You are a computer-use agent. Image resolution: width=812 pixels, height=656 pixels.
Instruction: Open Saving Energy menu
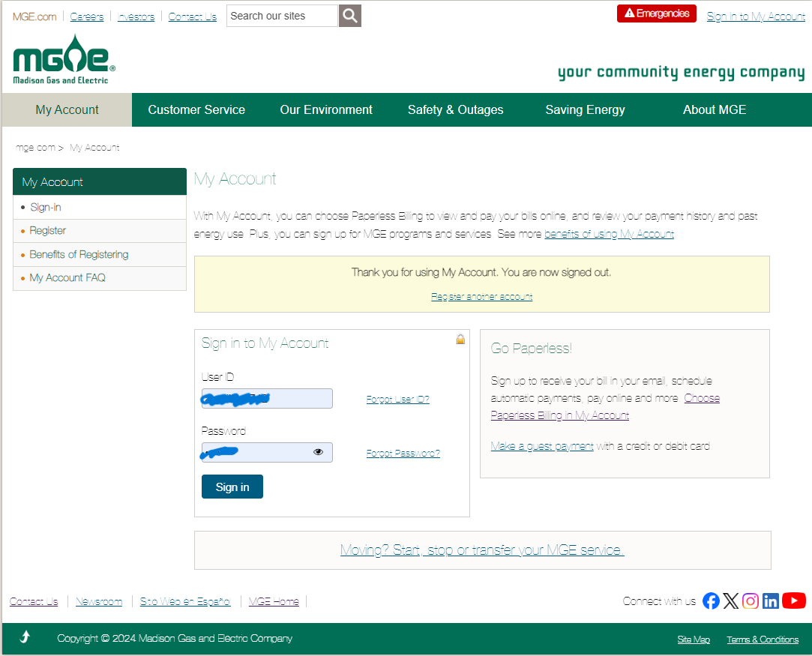585,109
